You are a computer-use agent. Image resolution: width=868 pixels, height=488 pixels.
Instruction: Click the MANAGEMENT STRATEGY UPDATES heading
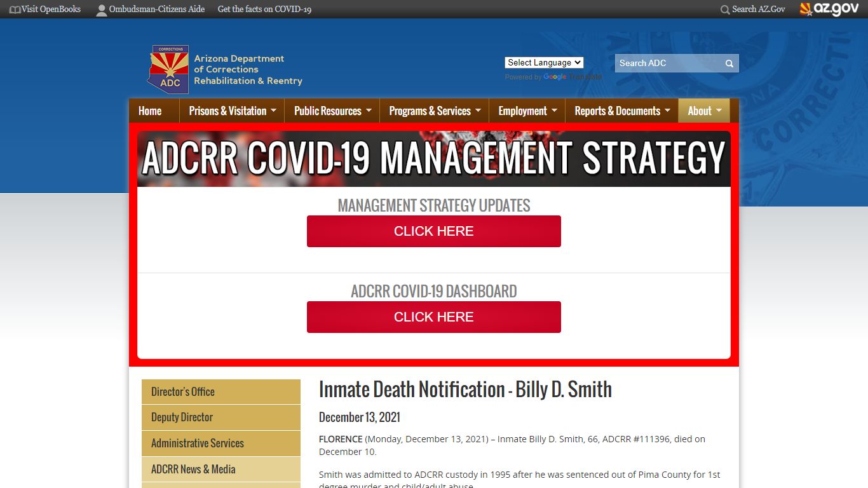(434, 206)
